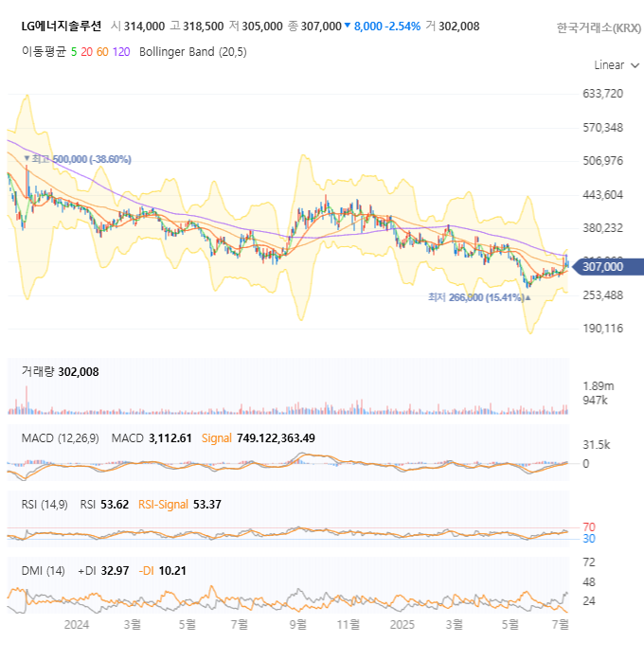The height and width of the screenshot is (660, 644).
Task: Click the +DI value 32.97
Action: click(x=115, y=571)
